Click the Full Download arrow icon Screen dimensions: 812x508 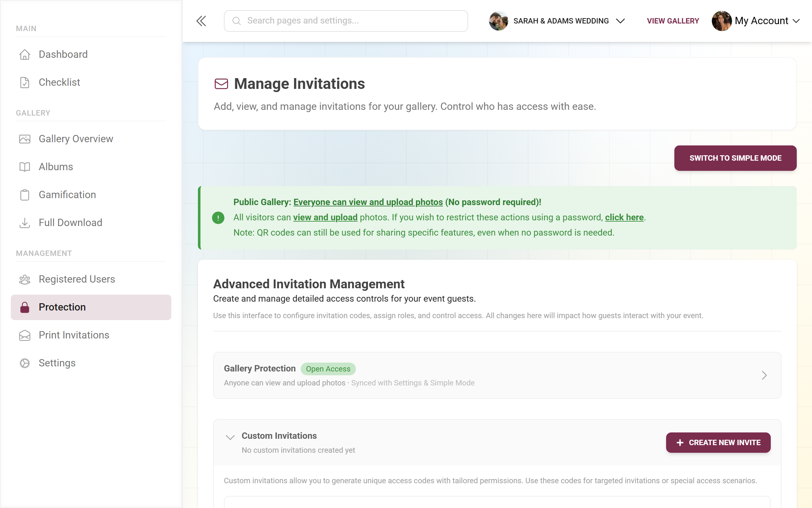pos(24,223)
